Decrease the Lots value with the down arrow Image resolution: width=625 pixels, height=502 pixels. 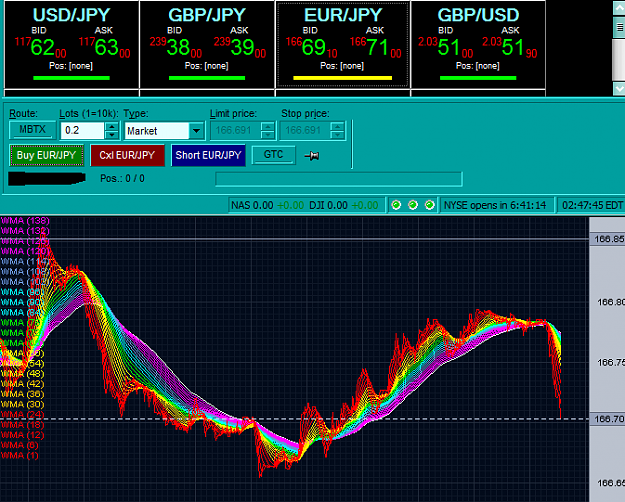pos(112,135)
